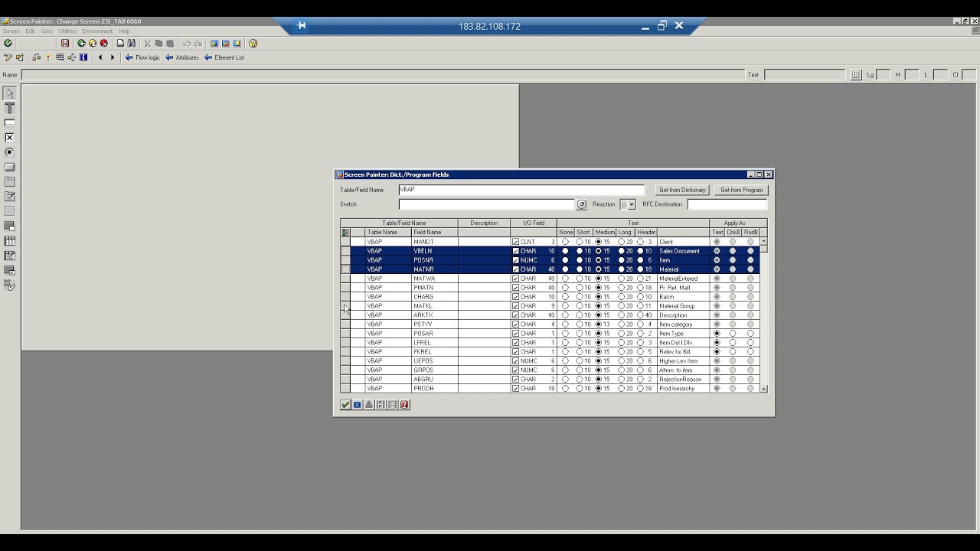Click the binoculars Find icon
The height and width of the screenshot is (551, 980).
(132, 44)
